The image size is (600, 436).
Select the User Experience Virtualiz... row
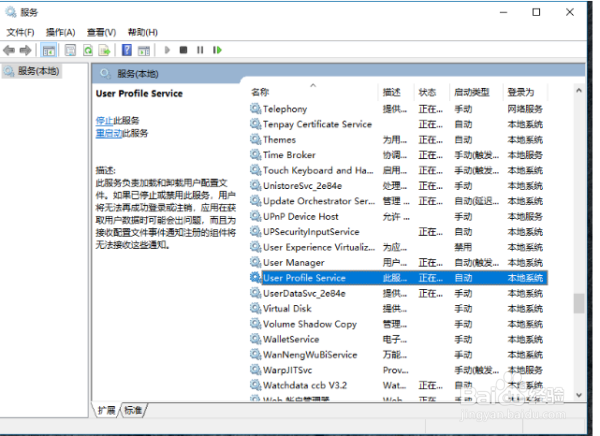[x=399, y=247]
